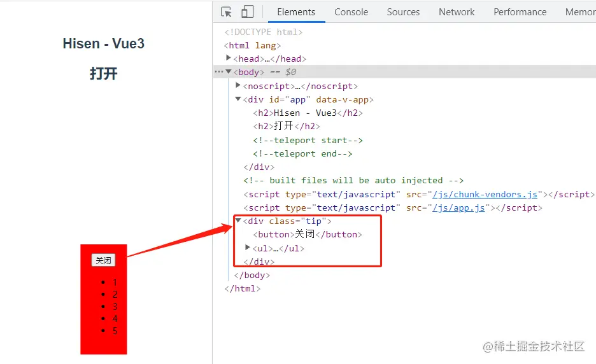The width and height of the screenshot is (596, 364).
Task: Click list item 4 in red panel
Action: (115, 318)
